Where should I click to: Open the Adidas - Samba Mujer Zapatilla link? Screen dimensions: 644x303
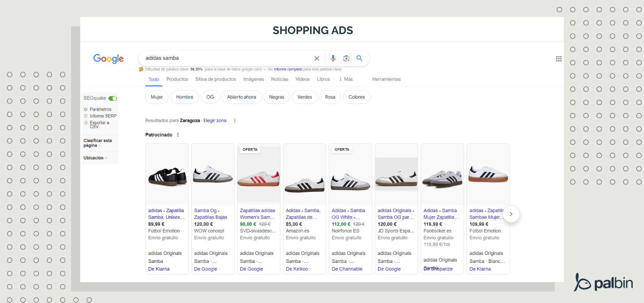pyautogui.click(x=441, y=214)
